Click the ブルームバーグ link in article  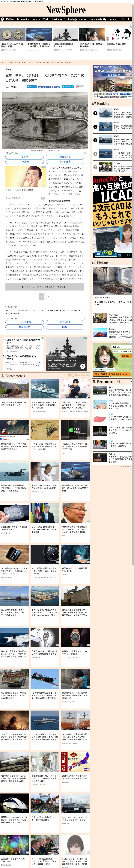point(14,205)
